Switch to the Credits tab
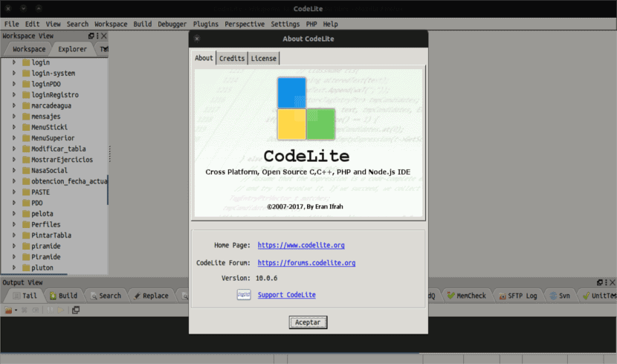The height and width of the screenshot is (364, 617). (232, 58)
